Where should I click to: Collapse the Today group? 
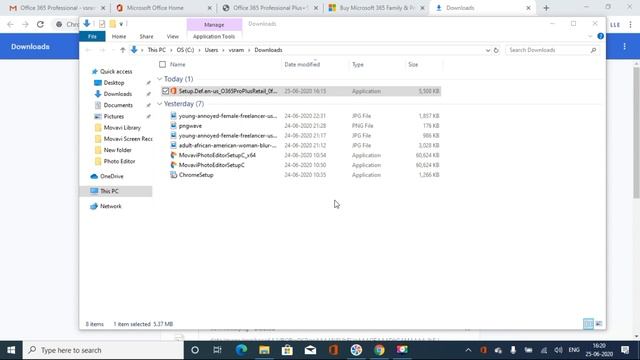click(160, 79)
